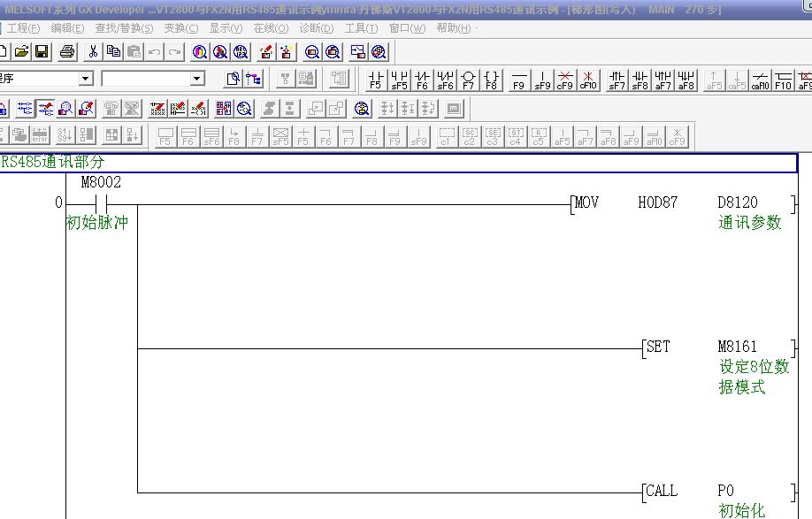The width and height of the screenshot is (812, 519).
Task: Save the project with the floppy icon
Action: (x=42, y=52)
